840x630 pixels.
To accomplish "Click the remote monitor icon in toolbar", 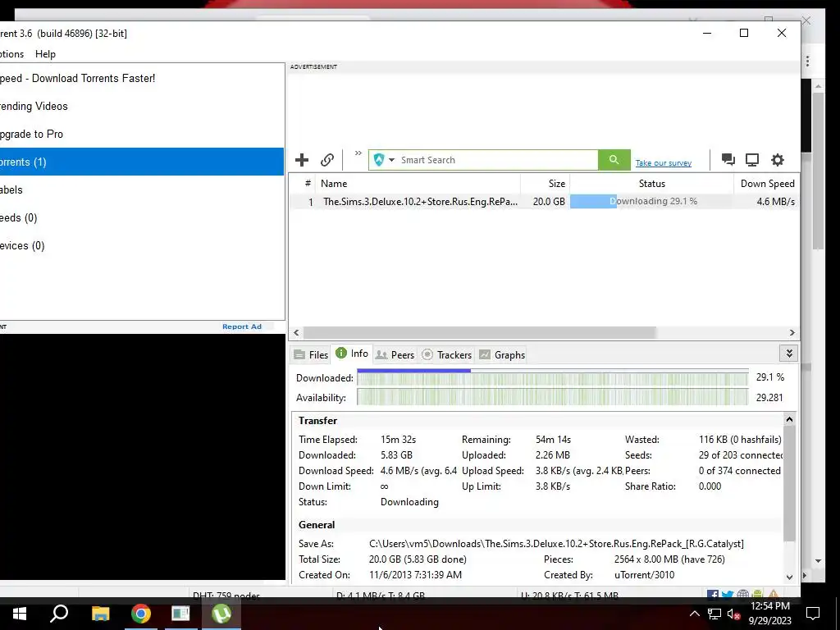I will 752,160.
